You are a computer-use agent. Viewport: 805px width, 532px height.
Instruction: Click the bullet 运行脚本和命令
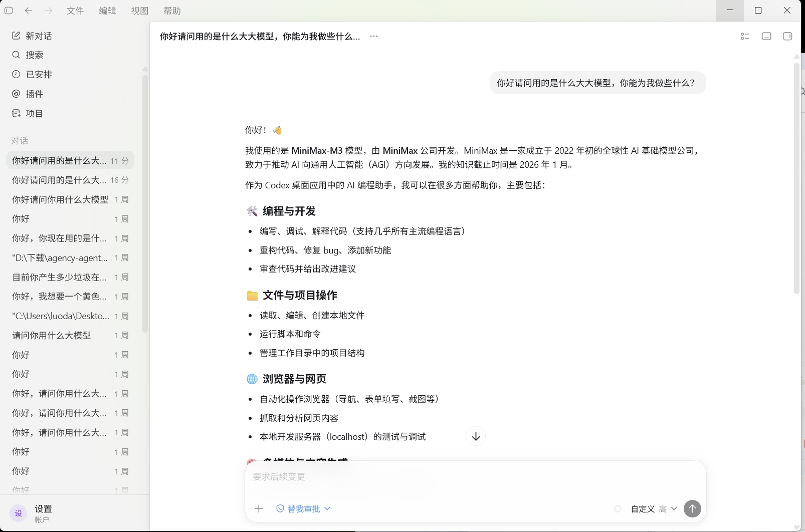290,334
